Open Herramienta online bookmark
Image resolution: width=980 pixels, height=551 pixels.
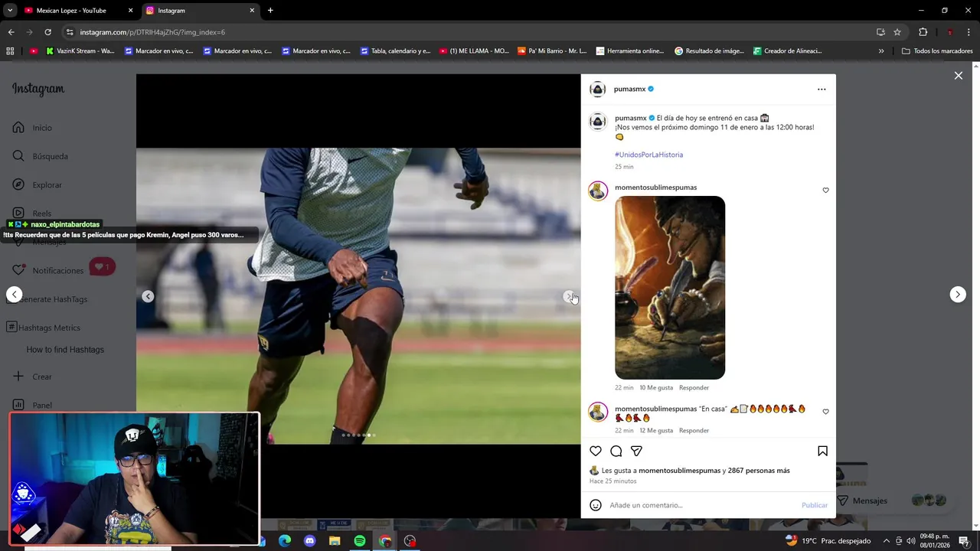(x=630, y=51)
